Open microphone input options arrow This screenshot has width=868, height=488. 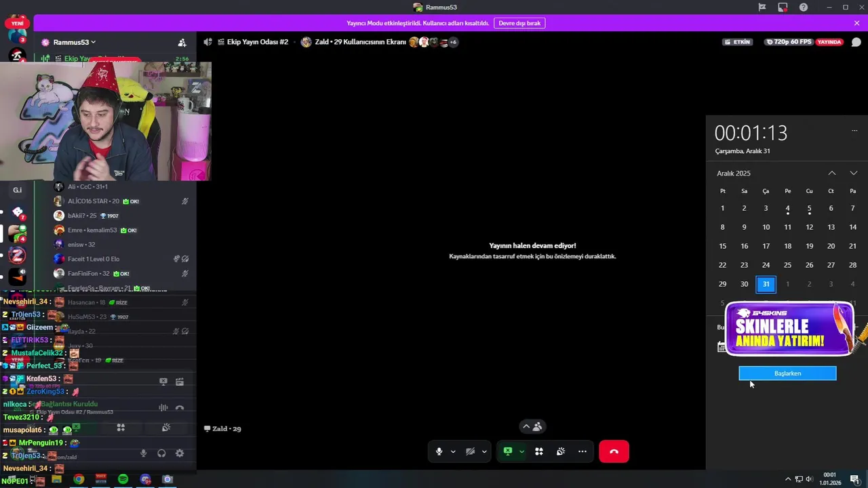(x=452, y=451)
